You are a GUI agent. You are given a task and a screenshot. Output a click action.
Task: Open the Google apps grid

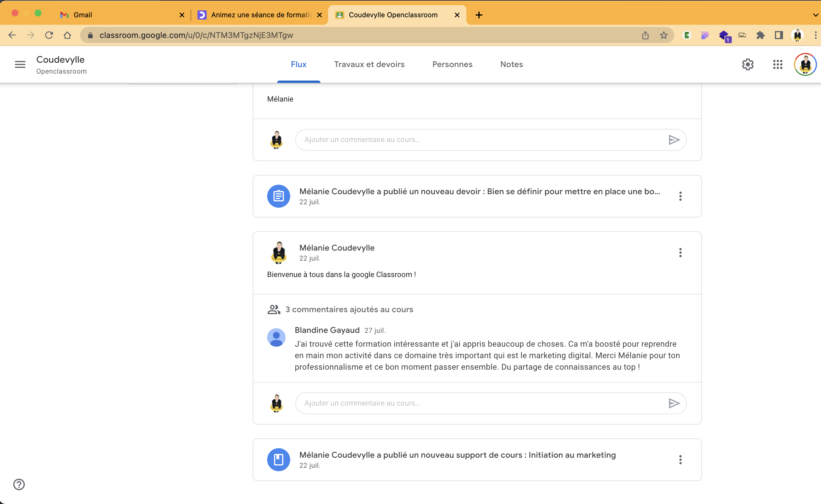(778, 64)
